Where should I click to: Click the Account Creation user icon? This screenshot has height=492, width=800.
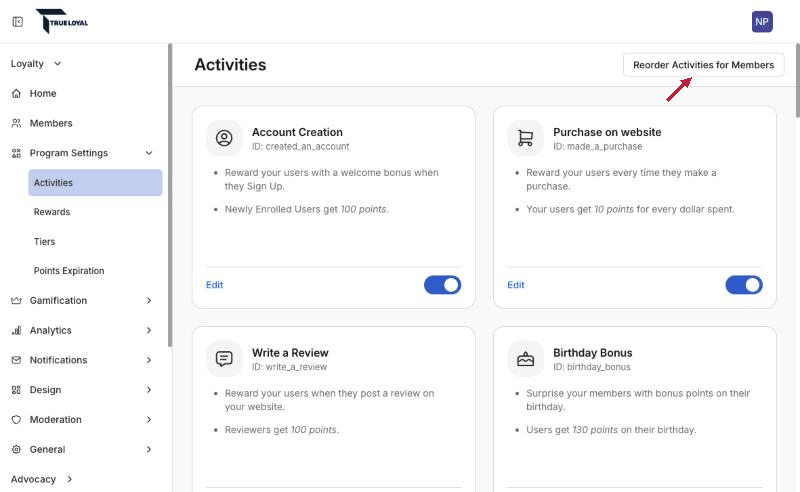pos(224,138)
